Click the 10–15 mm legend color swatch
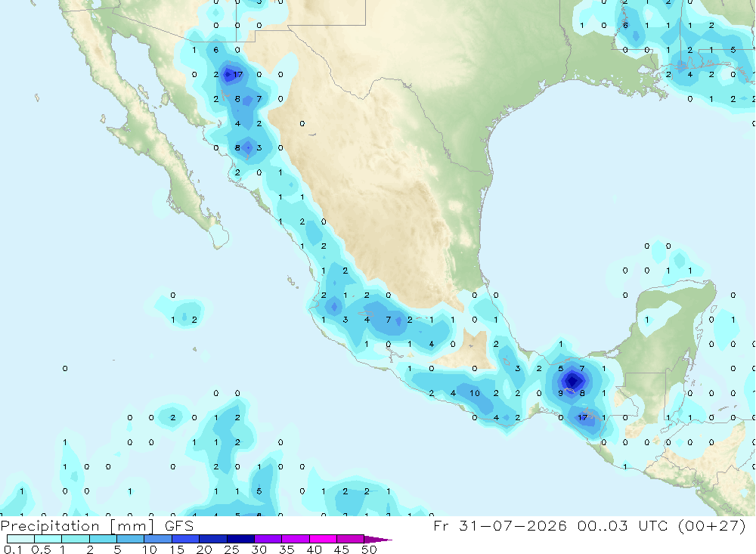This screenshot has height=554, width=756. (x=158, y=539)
